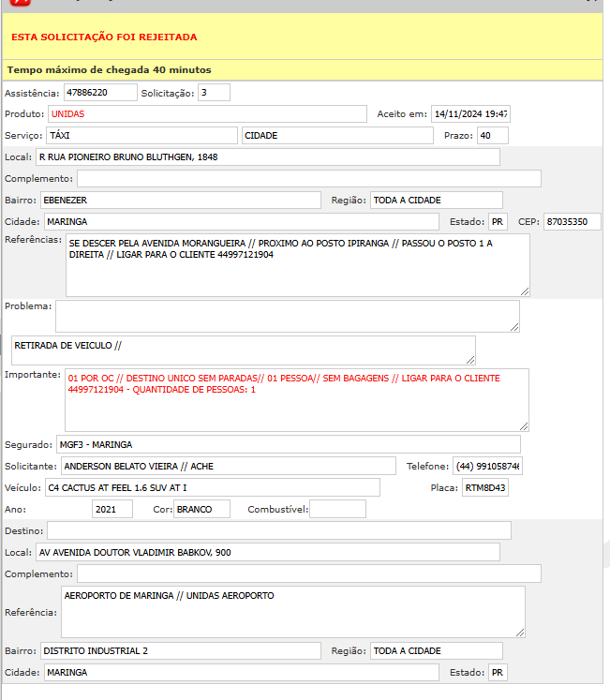610x700 pixels.
Task: Click the Bairro field DISTRITO INDUSTRIAL 2
Action: (x=181, y=651)
